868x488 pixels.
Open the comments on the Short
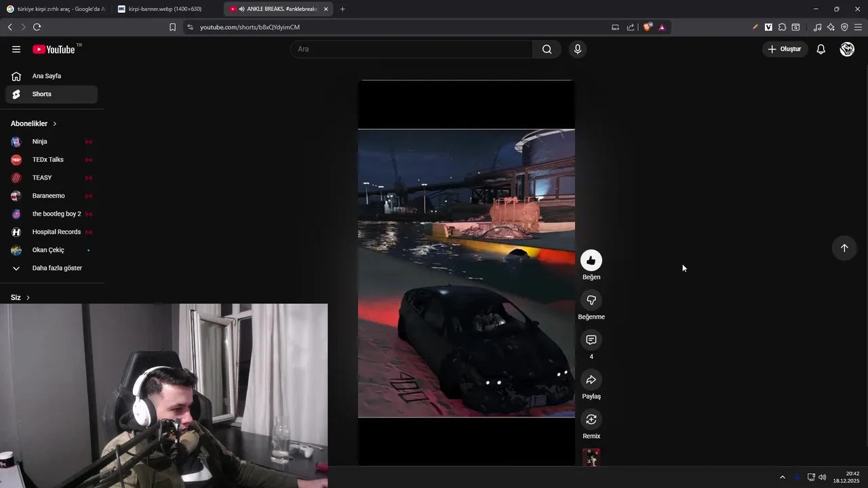tap(591, 340)
